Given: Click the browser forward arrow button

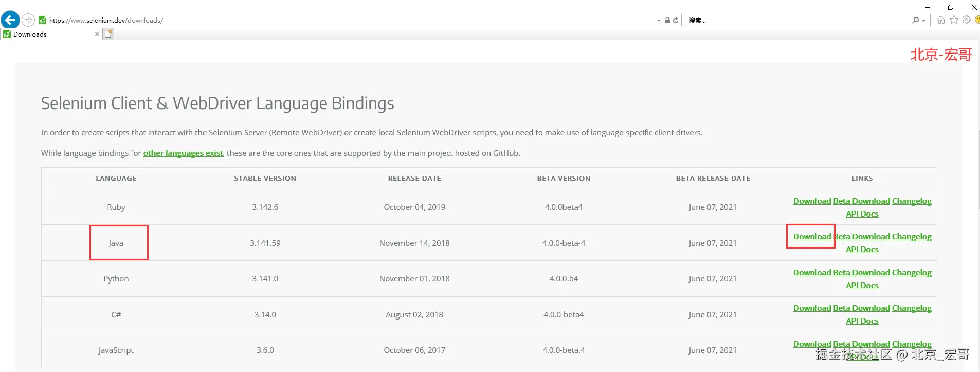Looking at the screenshot, I should pyautogui.click(x=28, y=20).
